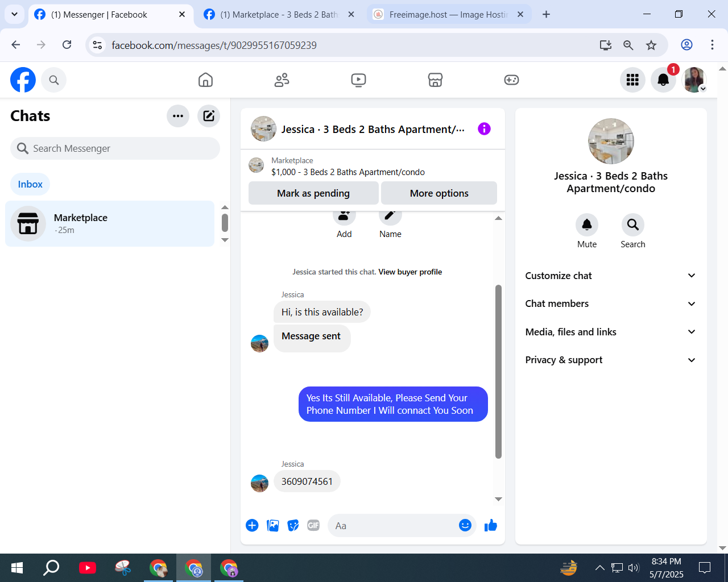Open Windows notification center icon
The image size is (728, 582).
click(x=705, y=567)
